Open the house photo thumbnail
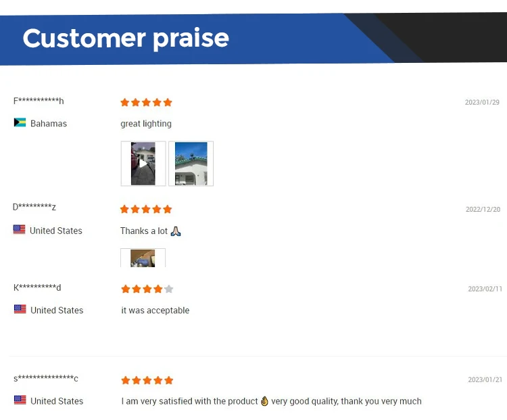The height and width of the screenshot is (420, 507). coord(191,163)
